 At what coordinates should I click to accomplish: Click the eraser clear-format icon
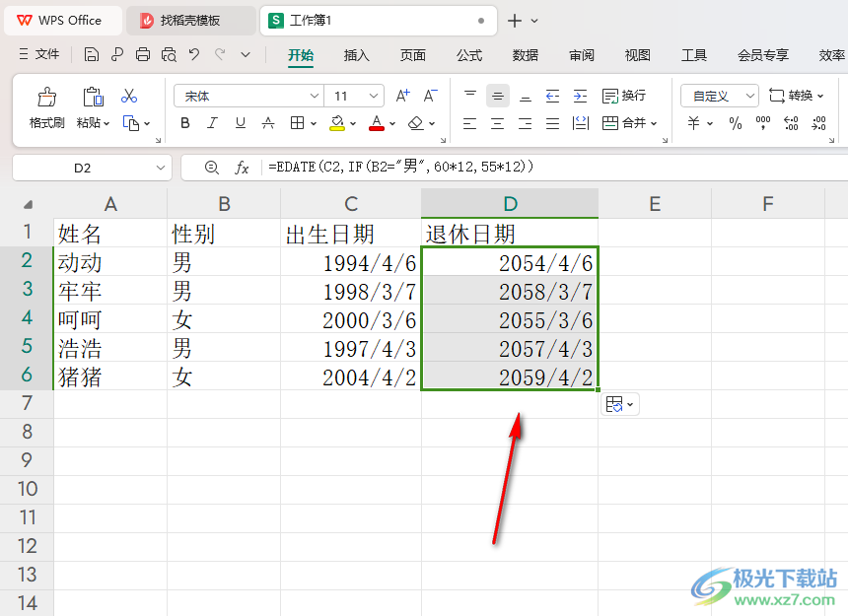point(416,124)
